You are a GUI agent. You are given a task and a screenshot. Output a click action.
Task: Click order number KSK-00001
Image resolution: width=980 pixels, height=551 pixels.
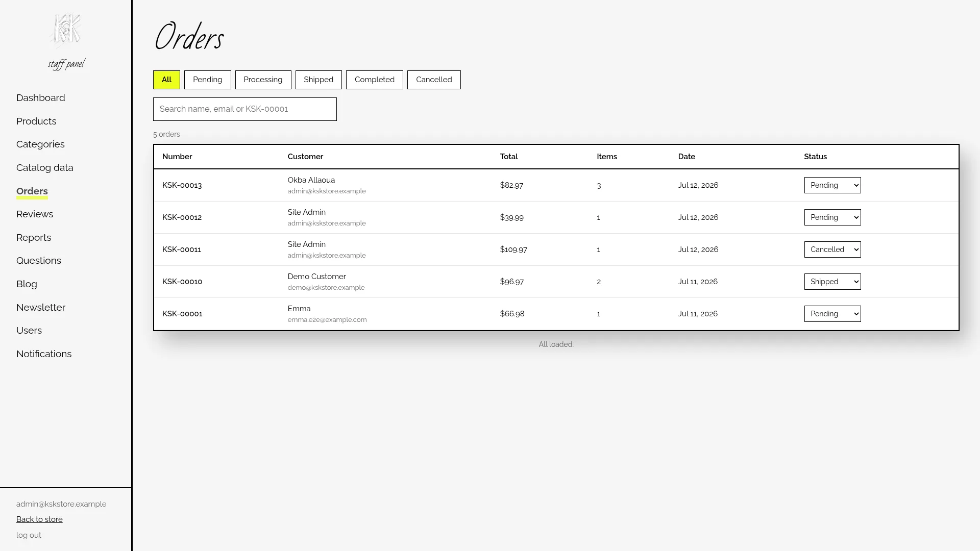(182, 314)
